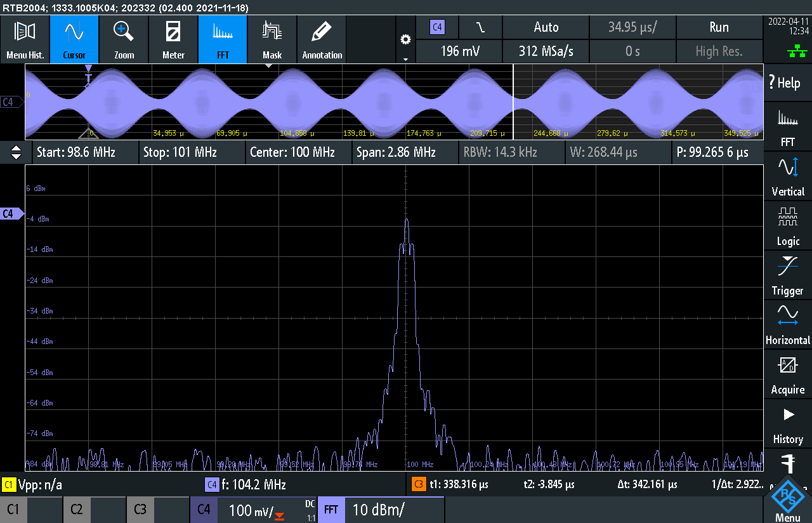The image size is (812, 523).
Task: Click the P: 99.265 6 µs position field
Action: [x=717, y=152]
